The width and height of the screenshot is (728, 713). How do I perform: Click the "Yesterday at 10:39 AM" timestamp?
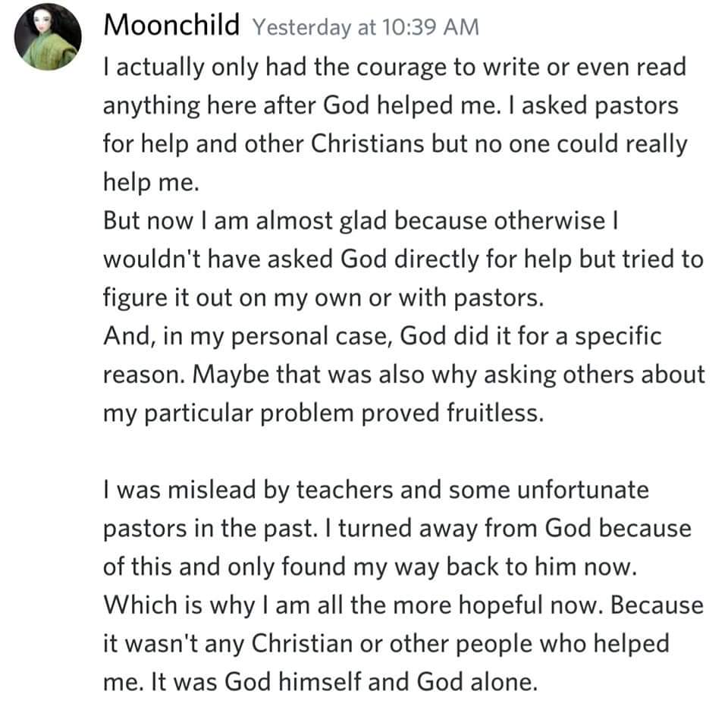pyautogui.click(x=365, y=27)
